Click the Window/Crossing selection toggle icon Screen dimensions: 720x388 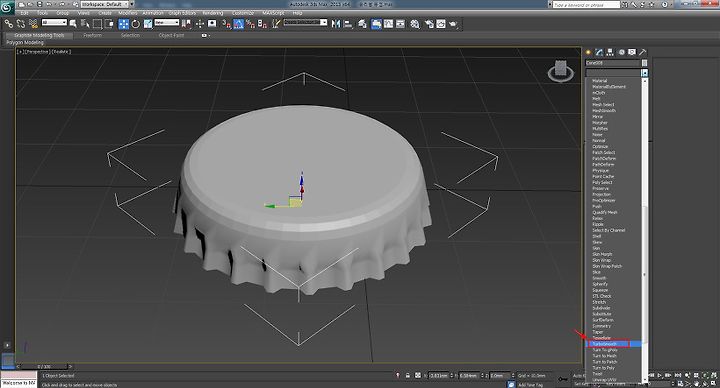(109, 23)
